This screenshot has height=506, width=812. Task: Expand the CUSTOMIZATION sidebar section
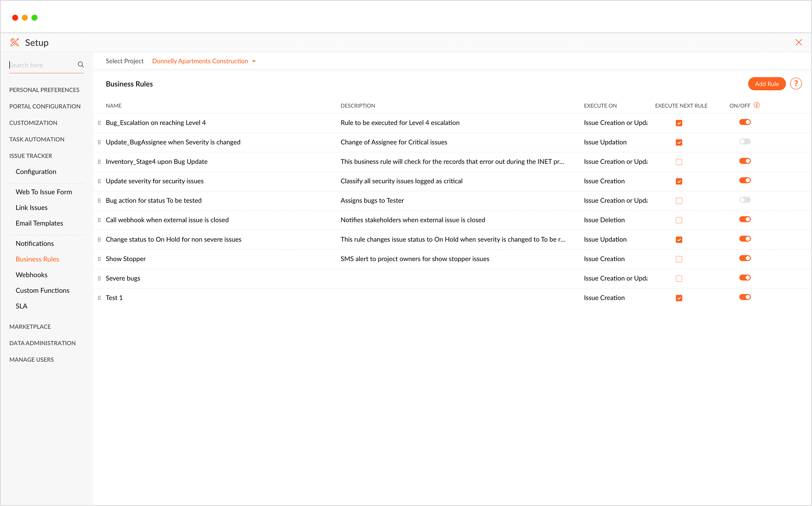33,123
